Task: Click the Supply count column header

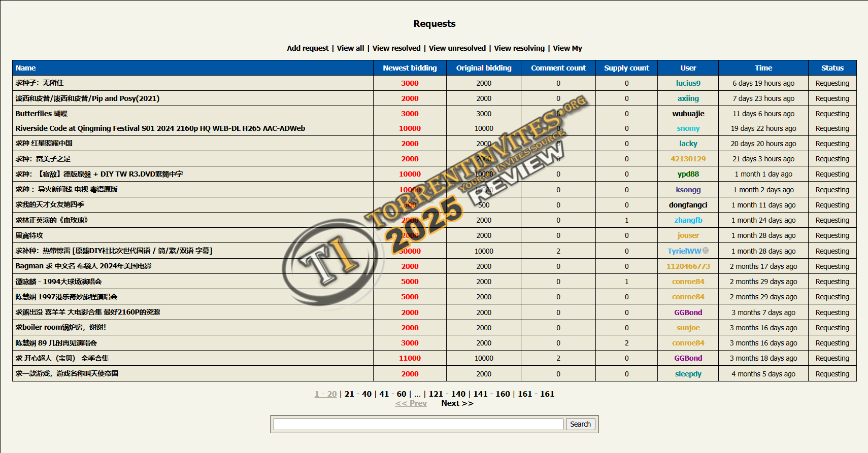Action: coord(626,68)
